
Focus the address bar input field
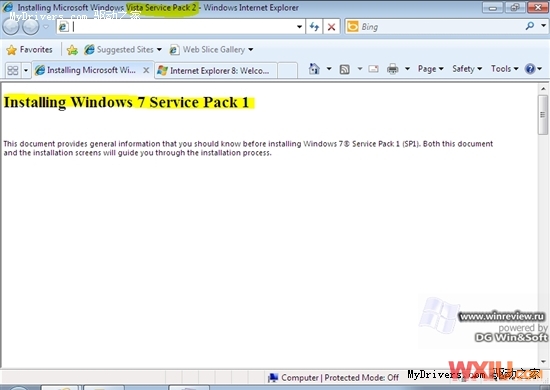[x=182, y=27]
